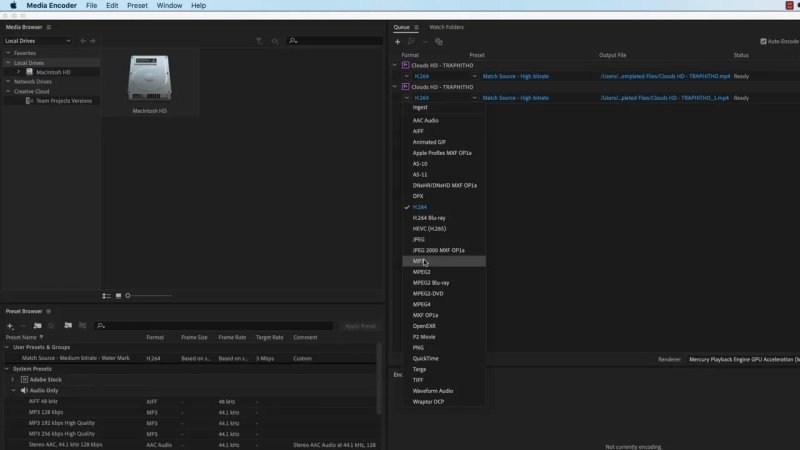Open the Preset menu
This screenshot has width=800, height=450.
point(137,6)
